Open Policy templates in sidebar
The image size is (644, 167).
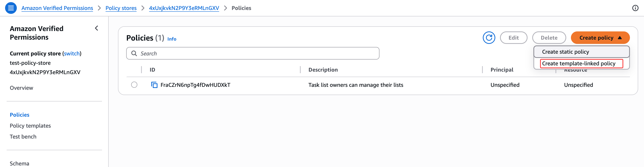pyautogui.click(x=30, y=126)
